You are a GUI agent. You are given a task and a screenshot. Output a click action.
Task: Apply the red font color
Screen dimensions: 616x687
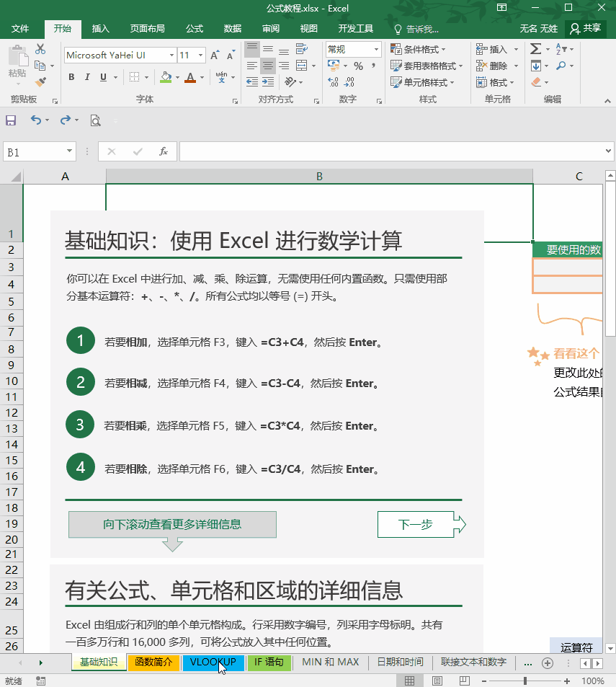190,77
